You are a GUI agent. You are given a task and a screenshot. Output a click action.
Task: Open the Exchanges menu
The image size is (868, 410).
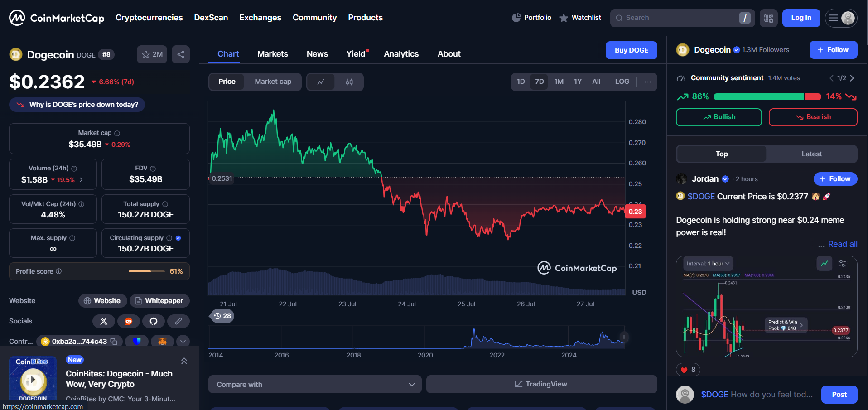[260, 18]
